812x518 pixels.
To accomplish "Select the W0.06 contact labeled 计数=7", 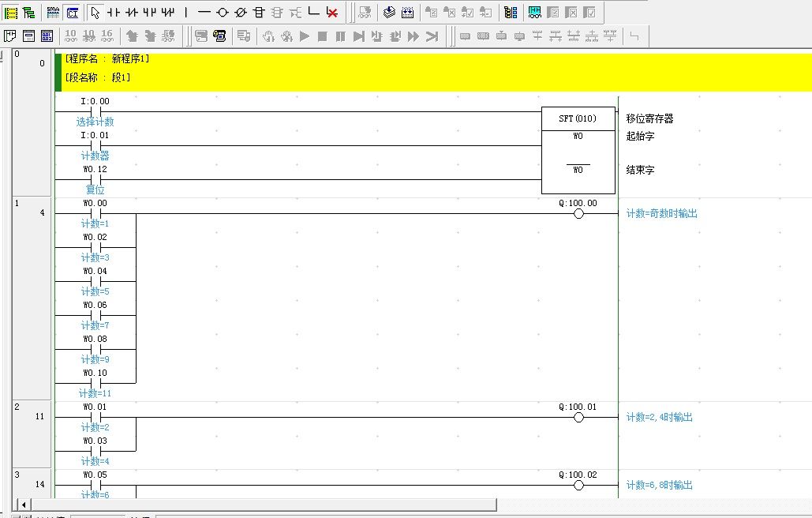I will pyautogui.click(x=95, y=315).
